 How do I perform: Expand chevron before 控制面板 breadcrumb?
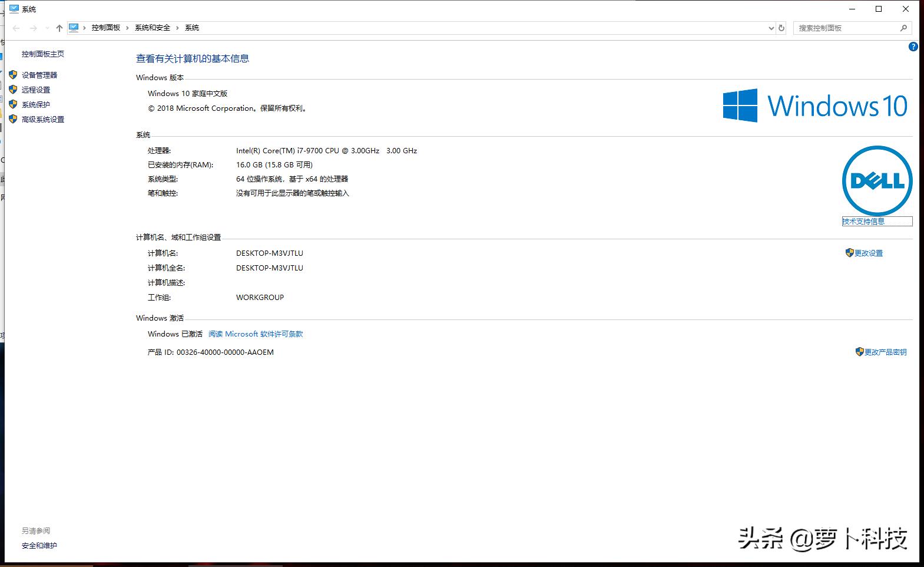(84, 28)
